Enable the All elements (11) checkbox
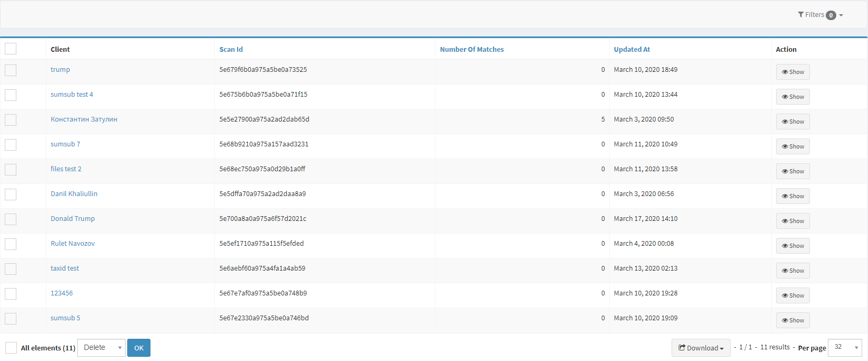 11,348
